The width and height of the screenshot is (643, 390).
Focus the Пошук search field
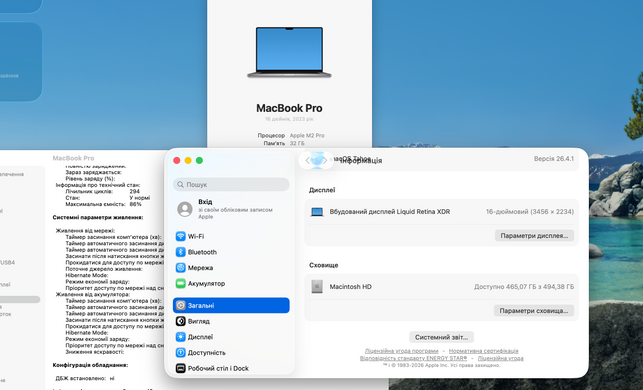231,185
